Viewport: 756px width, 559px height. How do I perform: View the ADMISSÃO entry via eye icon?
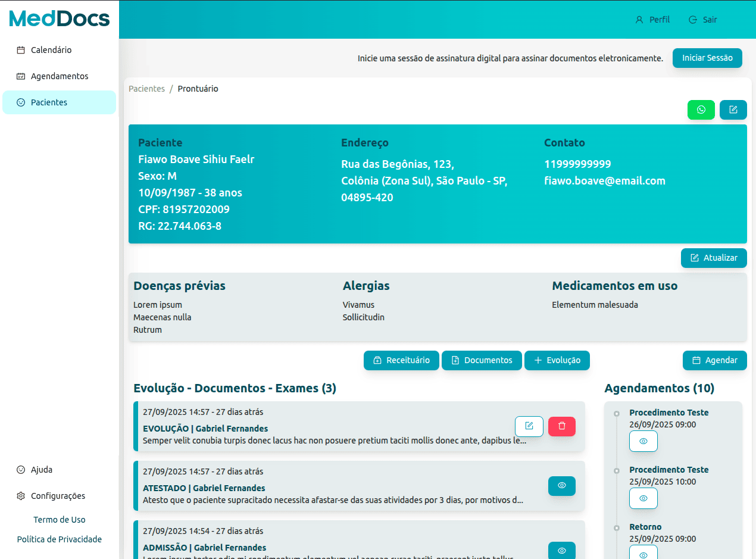click(561, 551)
